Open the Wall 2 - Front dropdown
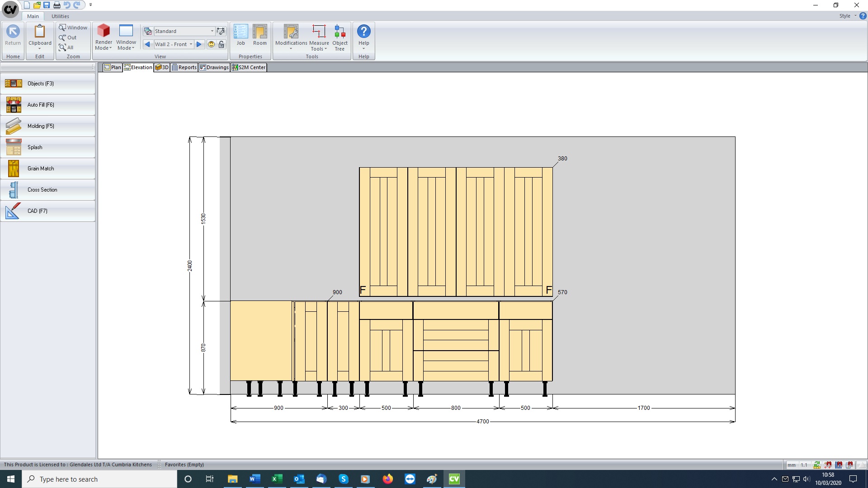 click(x=191, y=44)
